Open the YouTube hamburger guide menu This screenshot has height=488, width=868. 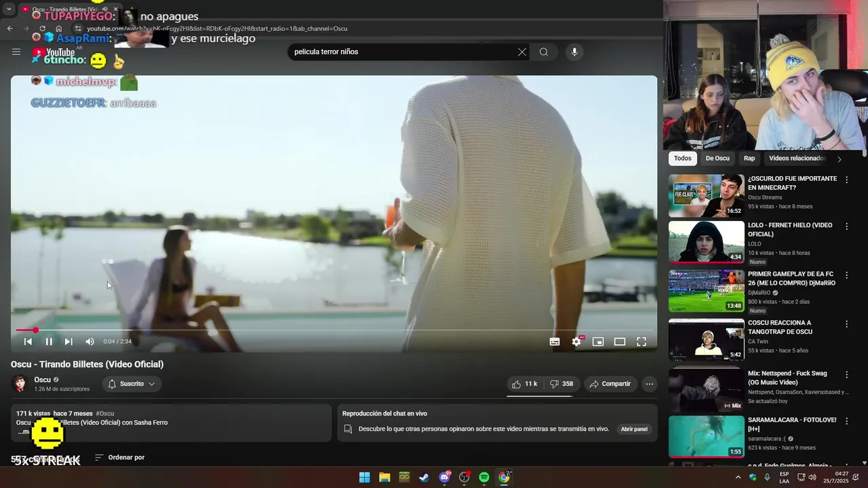click(16, 52)
